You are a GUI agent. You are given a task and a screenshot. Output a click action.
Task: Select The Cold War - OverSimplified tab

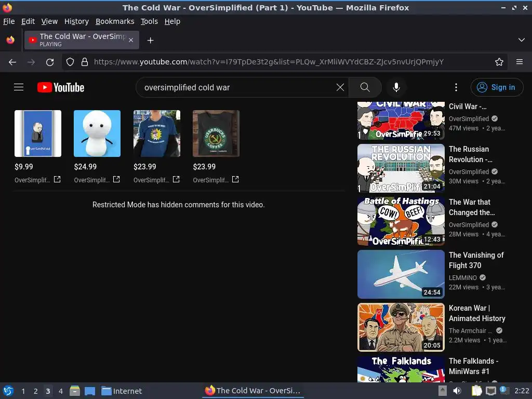82,40
